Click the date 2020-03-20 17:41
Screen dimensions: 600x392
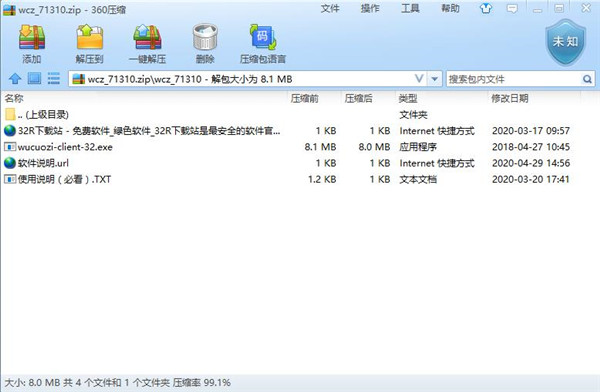(531, 179)
